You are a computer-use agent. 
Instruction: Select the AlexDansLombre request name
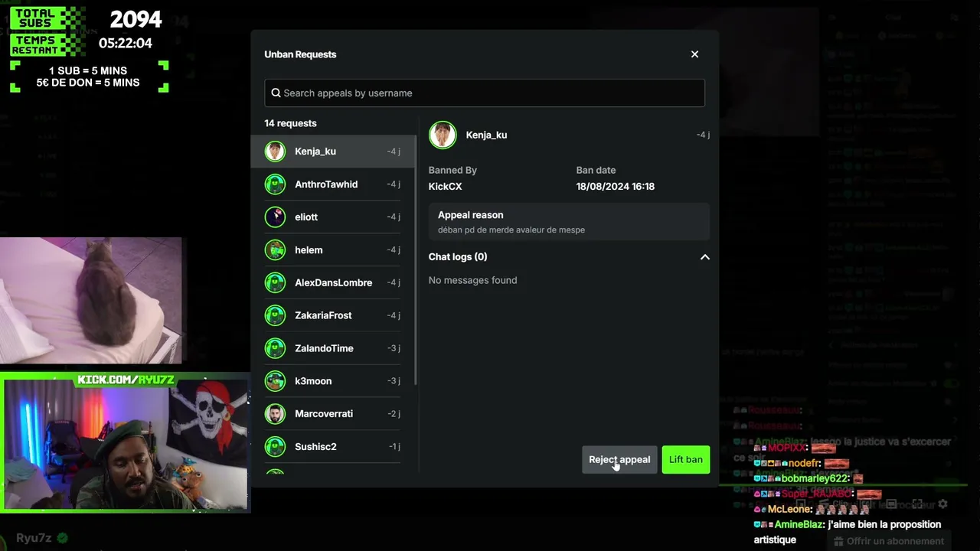coord(333,283)
